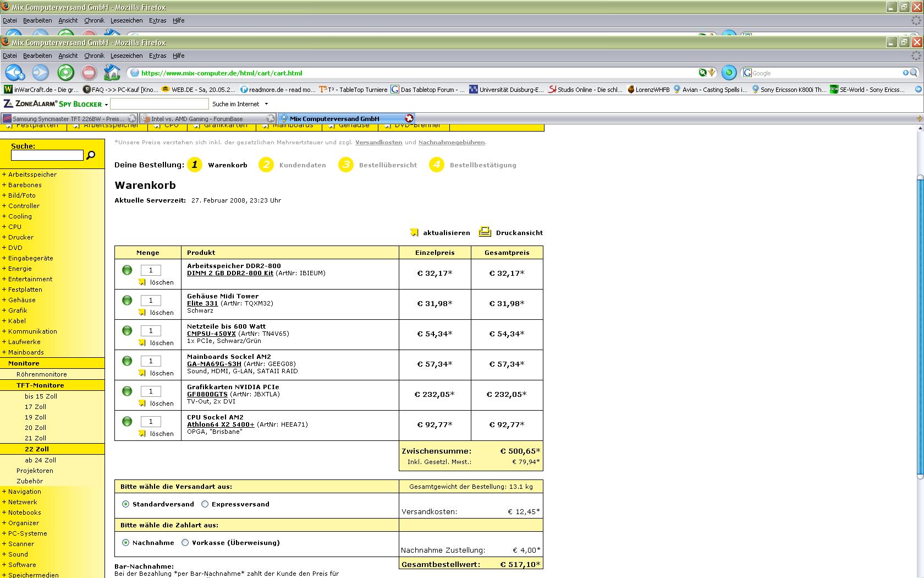Open the Lesezeichen menu in front window
Viewport: 924px width, 578px height.
point(127,56)
